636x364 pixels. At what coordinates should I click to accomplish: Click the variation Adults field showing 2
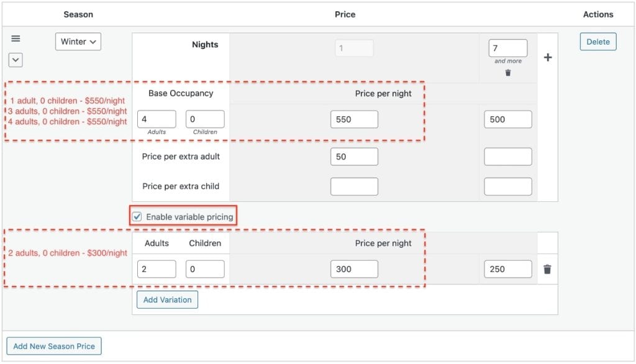click(157, 269)
